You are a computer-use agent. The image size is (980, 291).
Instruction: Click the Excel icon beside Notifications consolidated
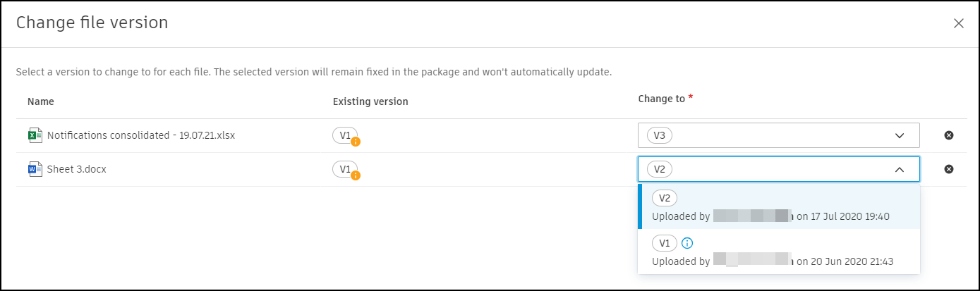click(x=35, y=135)
